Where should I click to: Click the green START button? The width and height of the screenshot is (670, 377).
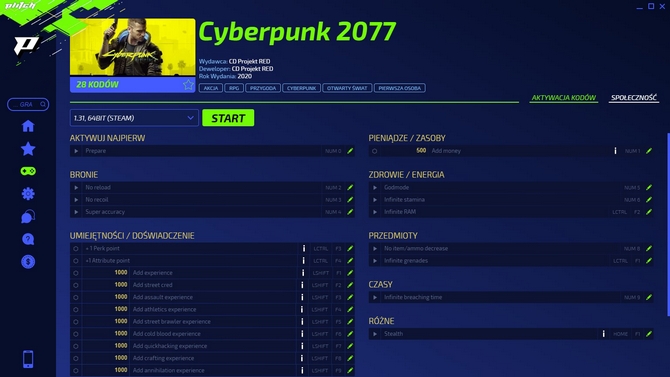pyautogui.click(x=228, y=118)
